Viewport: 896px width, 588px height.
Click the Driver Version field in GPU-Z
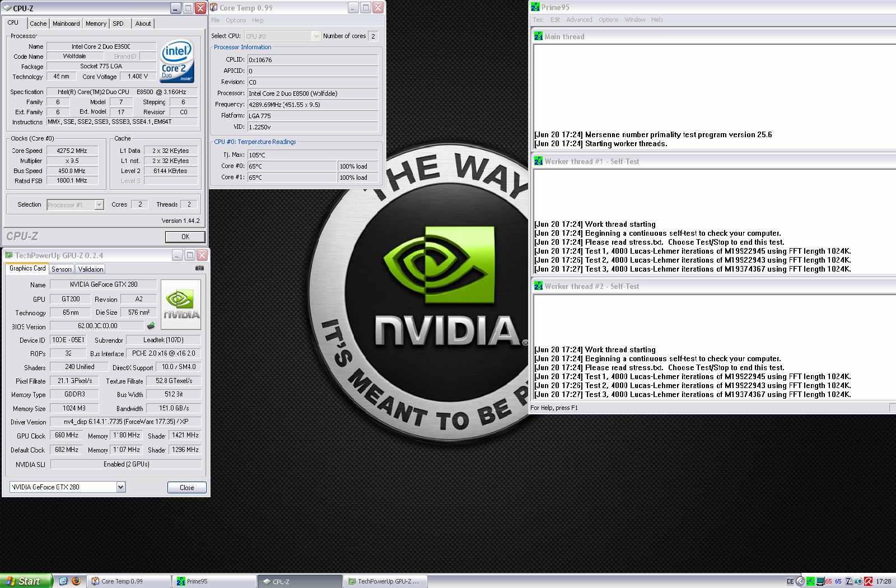point(125,422)
